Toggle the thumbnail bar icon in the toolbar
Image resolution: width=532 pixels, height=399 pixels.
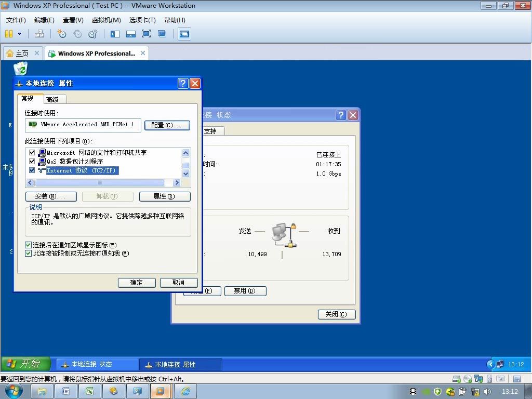click(130, 34)
